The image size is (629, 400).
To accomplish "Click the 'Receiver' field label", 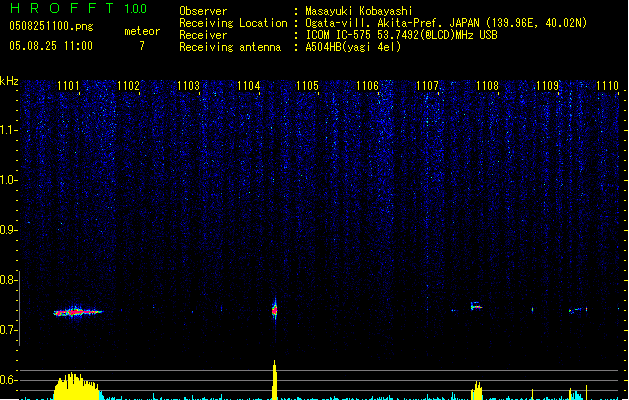I will 203,35.
